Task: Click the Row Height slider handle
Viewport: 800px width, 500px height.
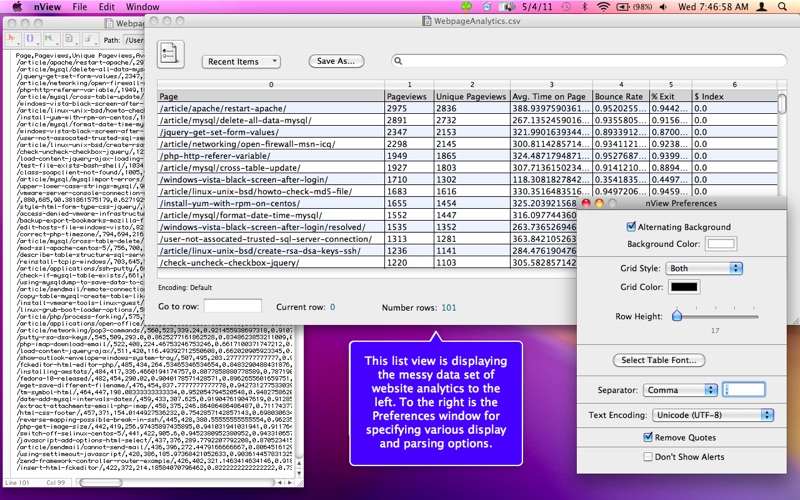Action: point(677,315)
